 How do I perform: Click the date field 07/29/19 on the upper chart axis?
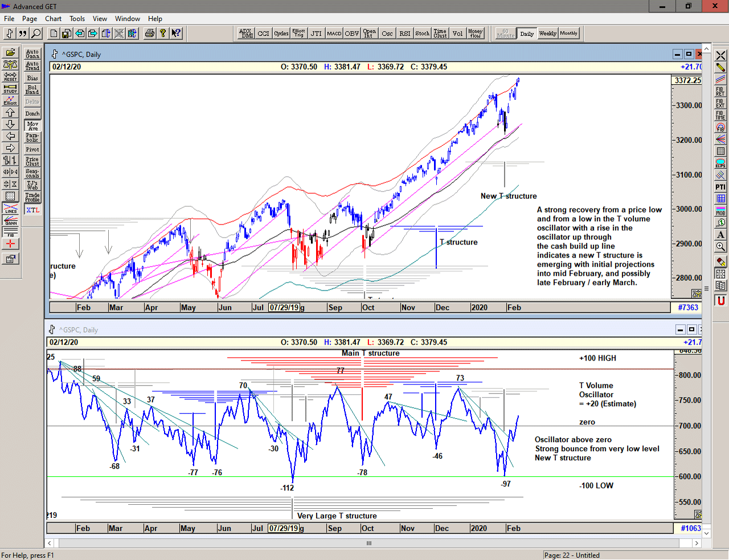point(284,308)
